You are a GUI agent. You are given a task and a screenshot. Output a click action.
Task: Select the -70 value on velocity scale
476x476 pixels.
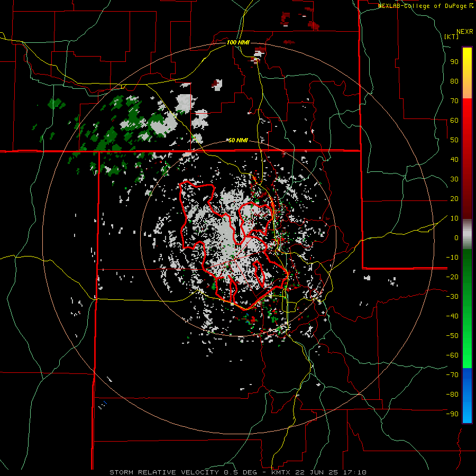coord(452,375)
